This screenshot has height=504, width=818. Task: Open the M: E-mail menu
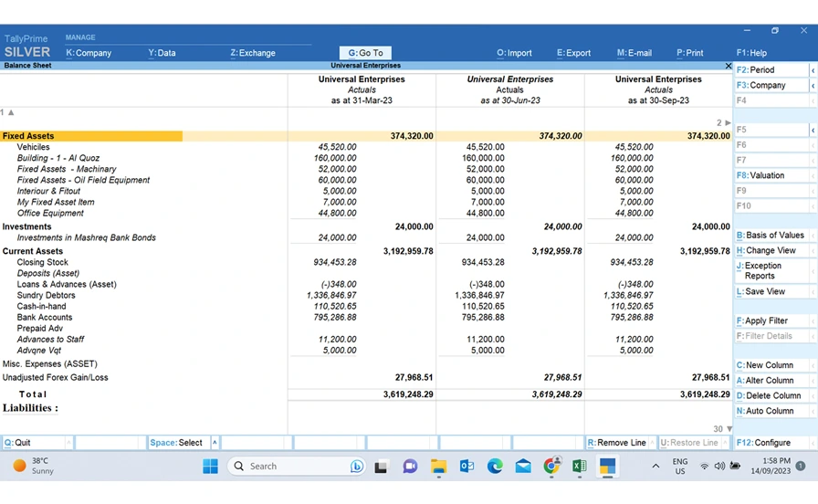[634, 53]
